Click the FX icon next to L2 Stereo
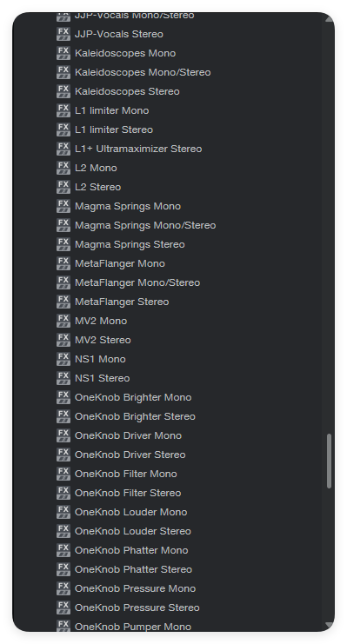Viewport: 347px width, 644px height. point(63,187)
